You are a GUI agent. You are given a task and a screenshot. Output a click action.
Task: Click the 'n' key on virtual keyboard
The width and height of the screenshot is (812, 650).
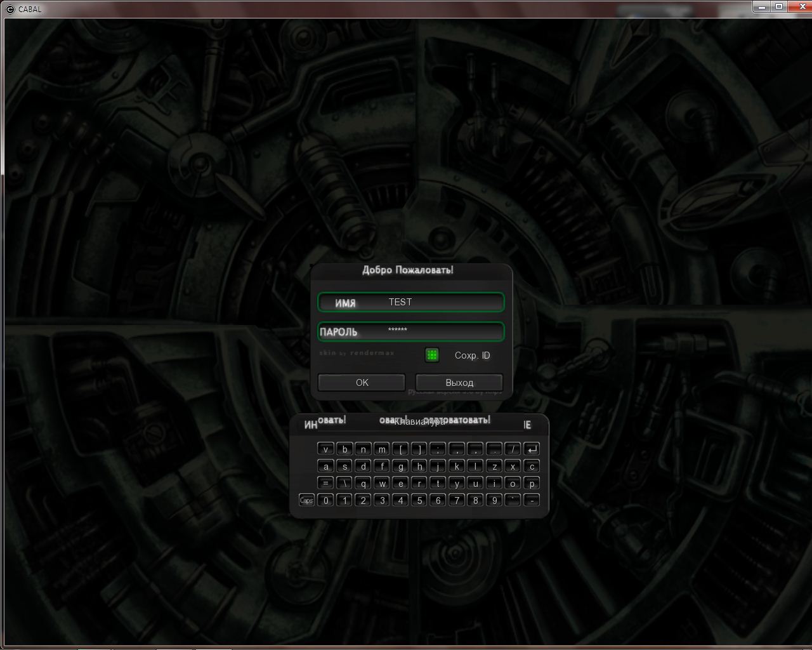[x=363, y=449]
